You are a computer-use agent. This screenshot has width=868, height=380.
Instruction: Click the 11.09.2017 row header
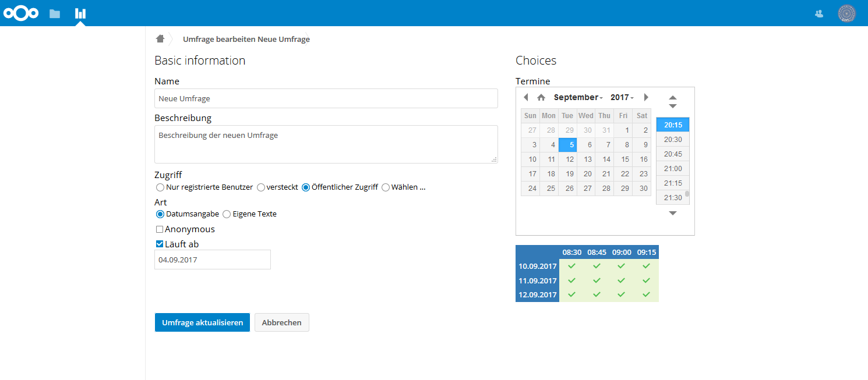point(538,280)
